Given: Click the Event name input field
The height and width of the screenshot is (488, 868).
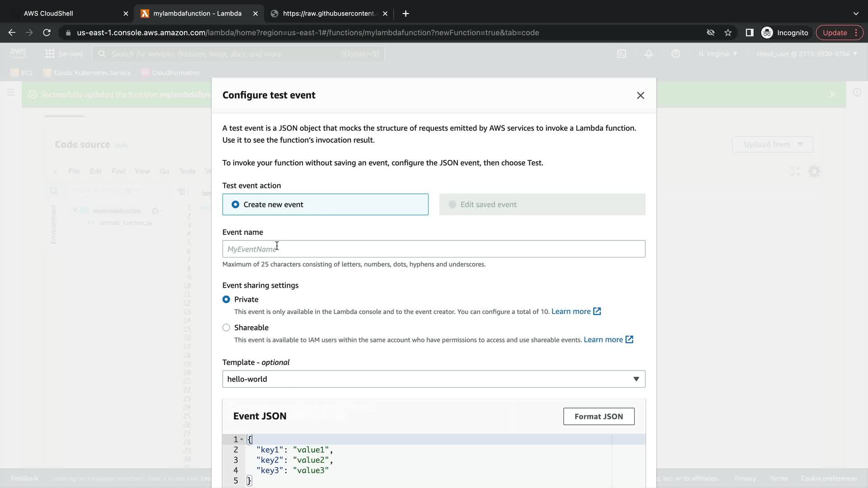Looking at the screenshot, I should (433, 249).
